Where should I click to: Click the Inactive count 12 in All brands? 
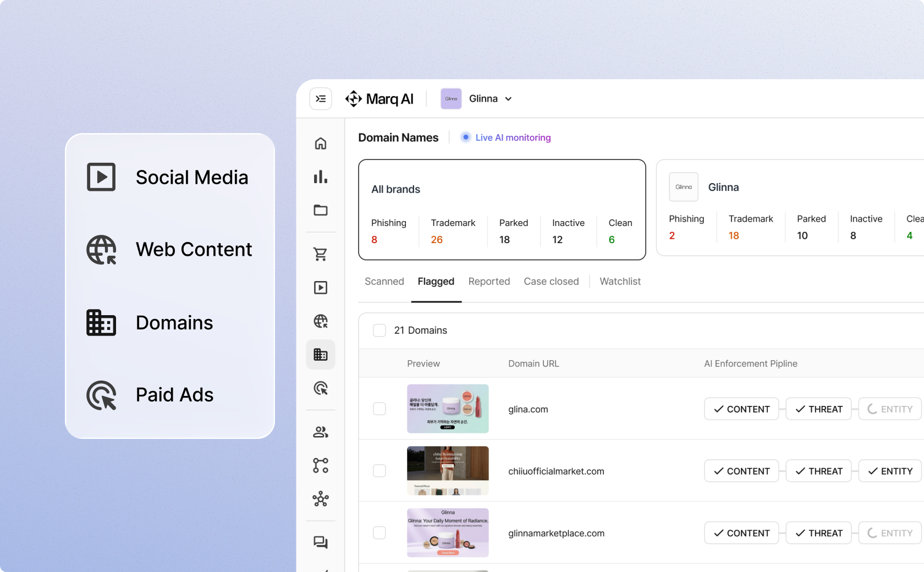tap(557, 240)
